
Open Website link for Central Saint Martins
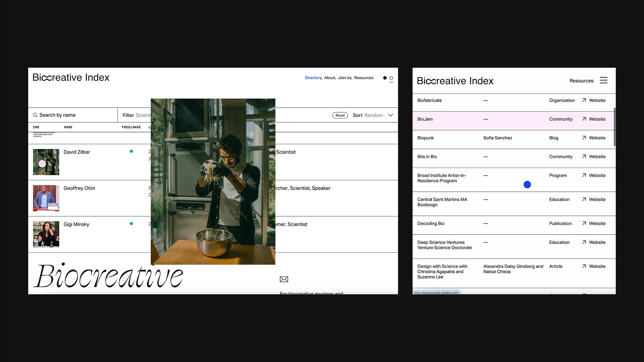coord(597,199)
